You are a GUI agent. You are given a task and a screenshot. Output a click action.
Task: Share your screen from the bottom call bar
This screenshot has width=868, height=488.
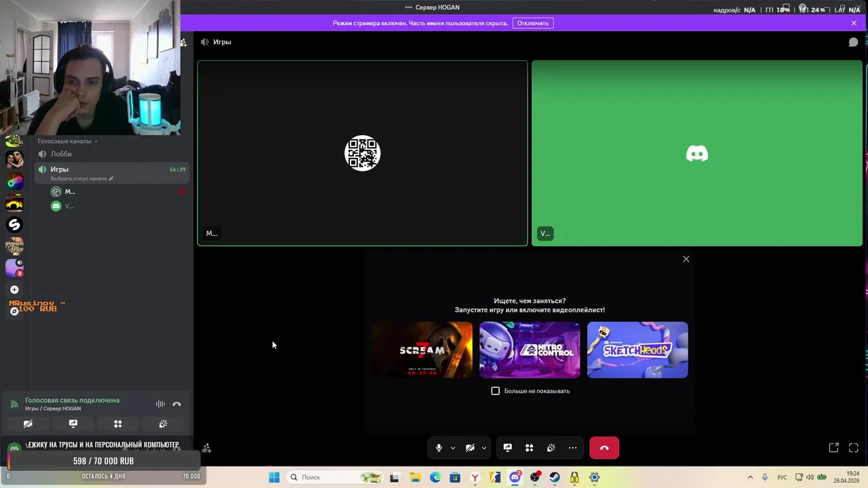tap(507, 448)
